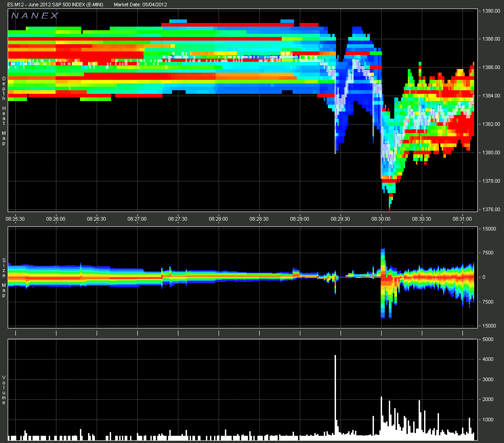
Task: Click the 08:27:30 time axis label
Action: pyautogui.click(x=178, y=219)
